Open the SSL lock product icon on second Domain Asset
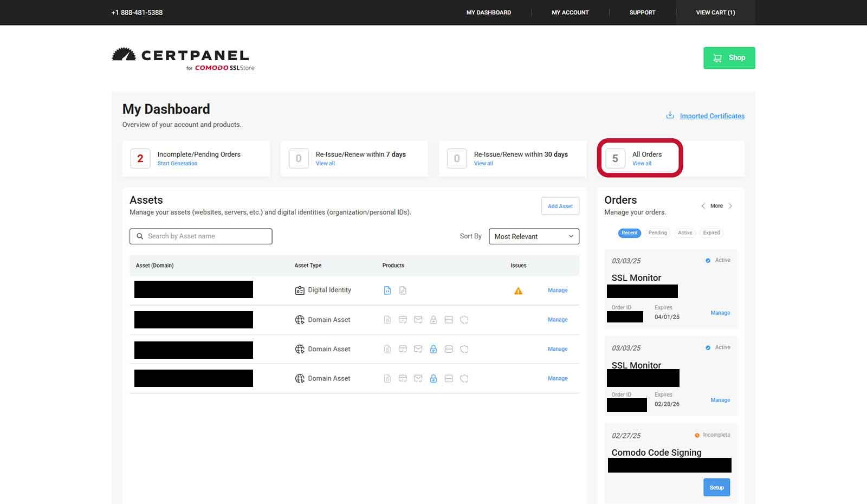 (433, 349)
